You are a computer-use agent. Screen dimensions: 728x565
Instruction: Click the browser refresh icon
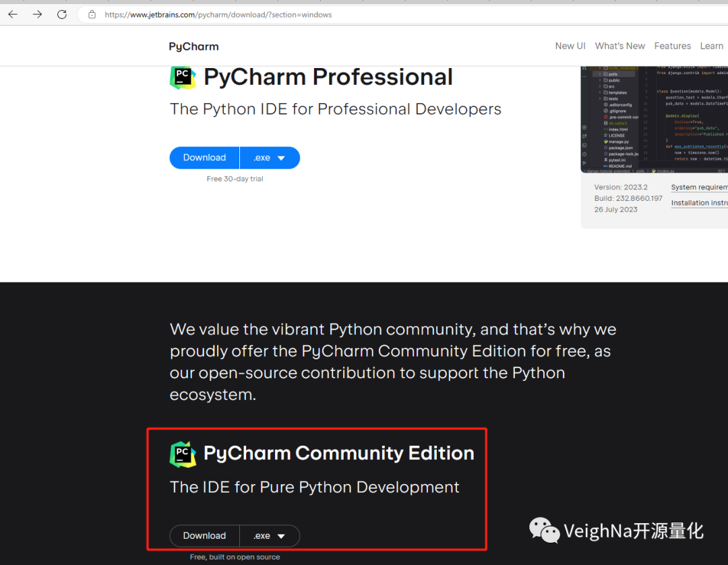[x=61, y=14]
